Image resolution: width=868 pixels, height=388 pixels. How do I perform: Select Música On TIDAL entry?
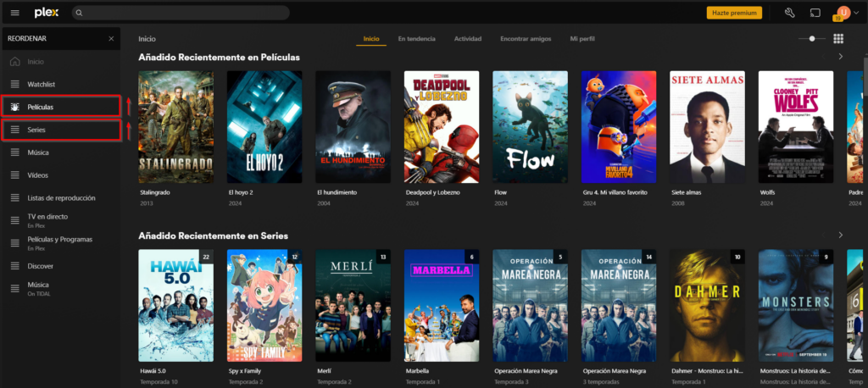point(60,288)
